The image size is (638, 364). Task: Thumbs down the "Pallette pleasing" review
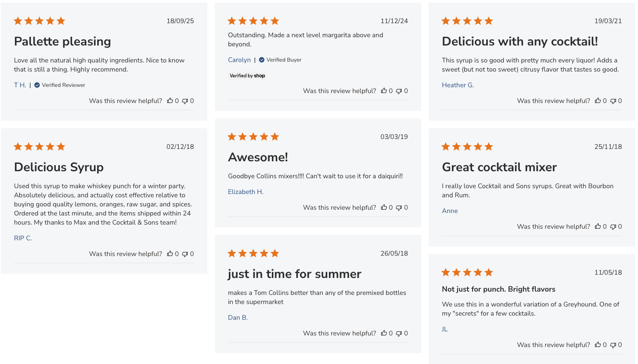click(185, 101)
